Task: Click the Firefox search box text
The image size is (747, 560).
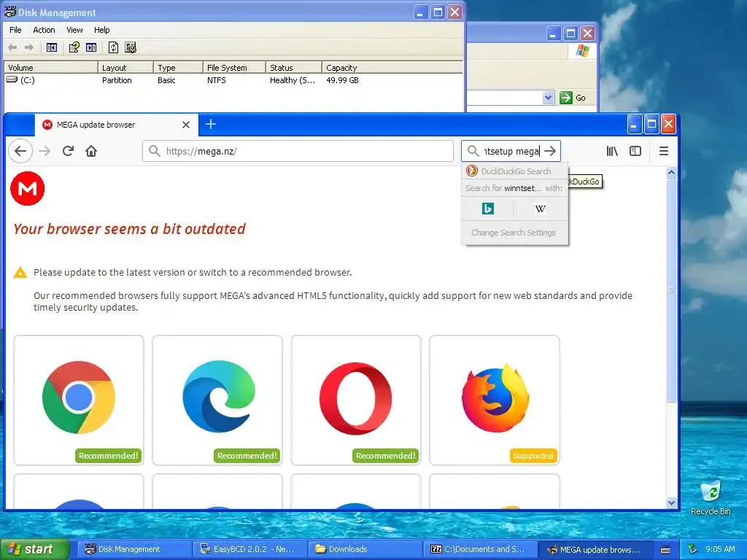Action: click(x=511, y=152)
